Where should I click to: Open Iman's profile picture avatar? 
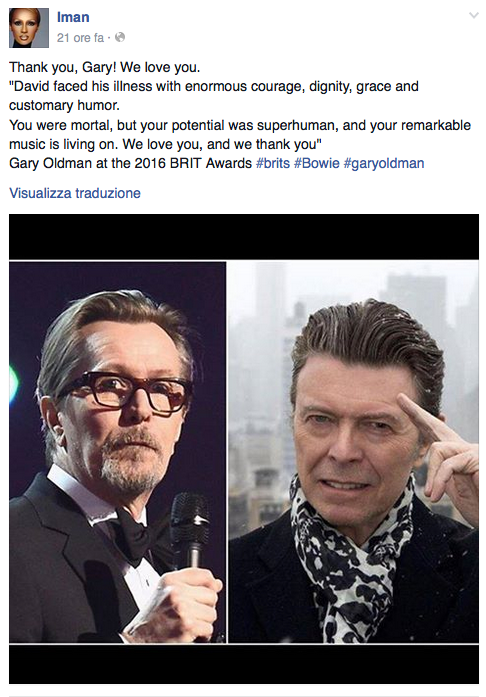click(x=29, y=28)
